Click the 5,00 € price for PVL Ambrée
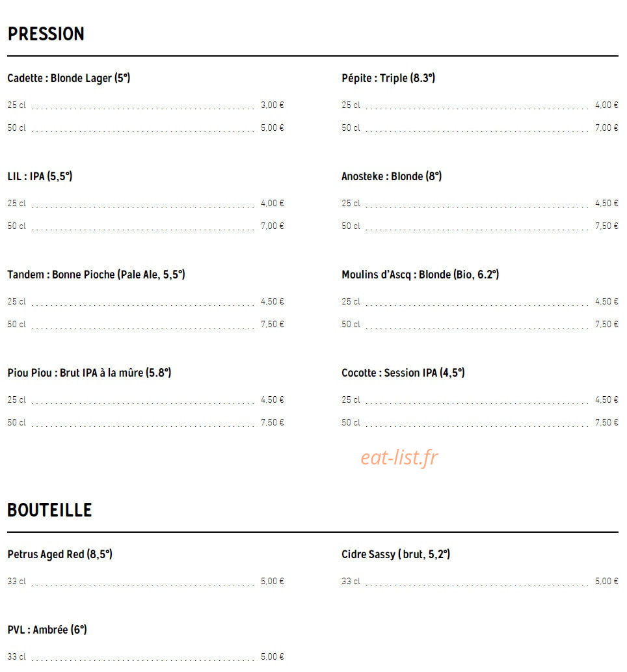Screen dimensions: 627x672 [x=273, y=656]
